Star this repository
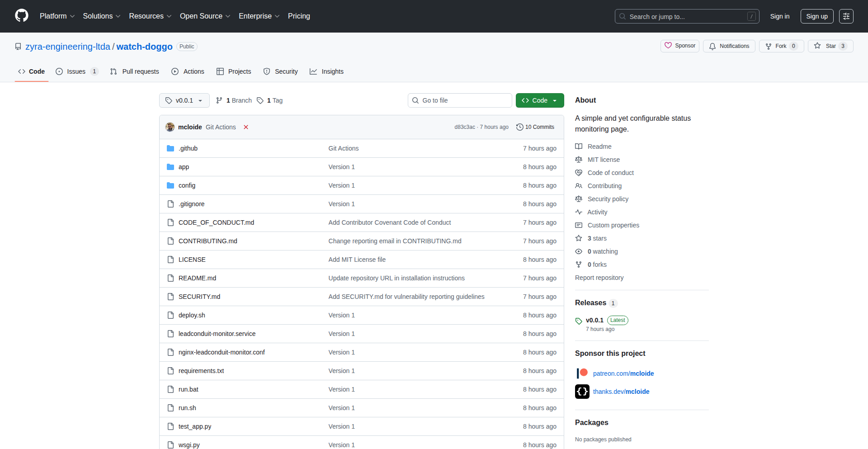 [826, 46]
